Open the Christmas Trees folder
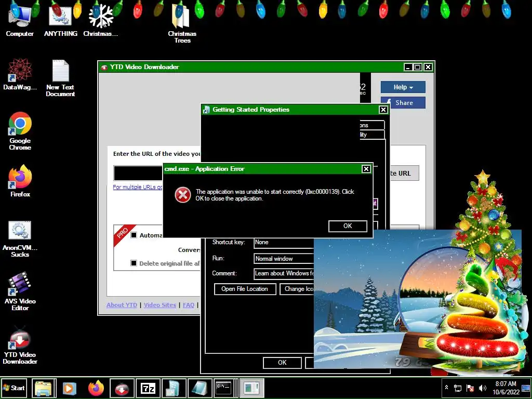532x399 pixels. point(182,22)
